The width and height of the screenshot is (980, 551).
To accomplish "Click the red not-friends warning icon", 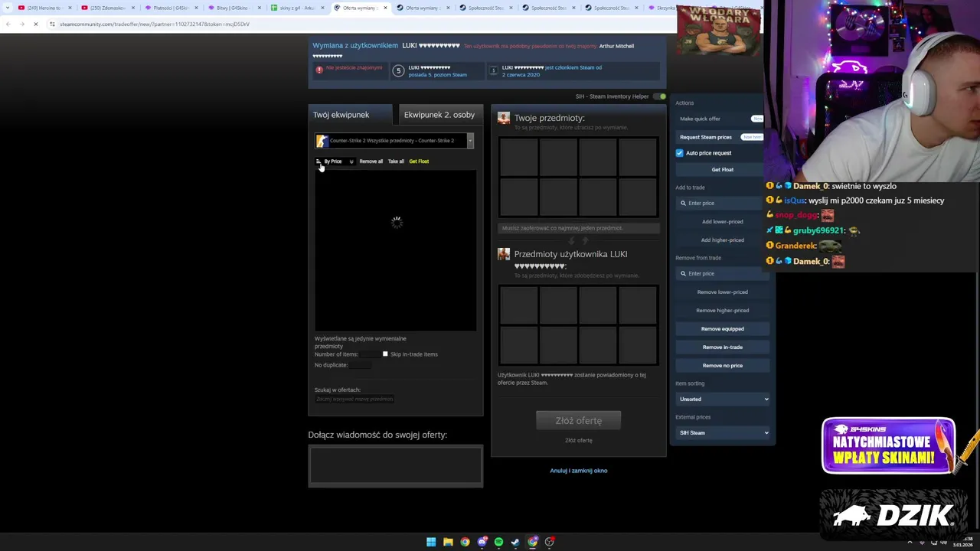I will tap(319, 70).
